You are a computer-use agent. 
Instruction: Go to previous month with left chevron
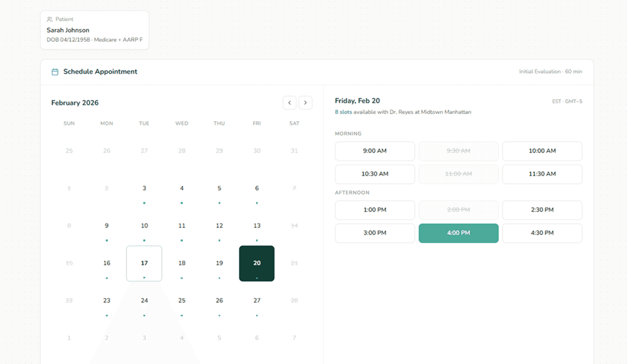point(289,103)
